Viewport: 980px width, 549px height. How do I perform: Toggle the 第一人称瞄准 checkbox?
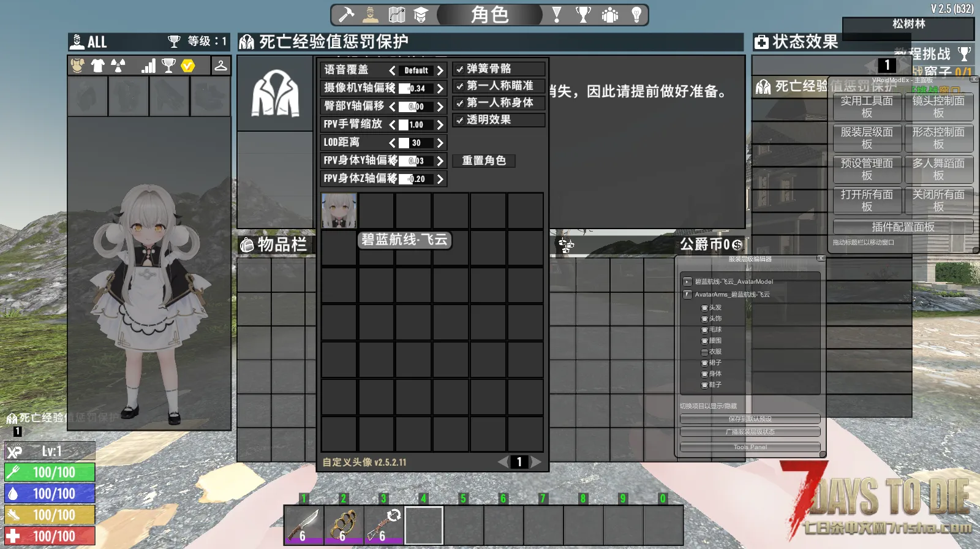[x=460, y=86]
